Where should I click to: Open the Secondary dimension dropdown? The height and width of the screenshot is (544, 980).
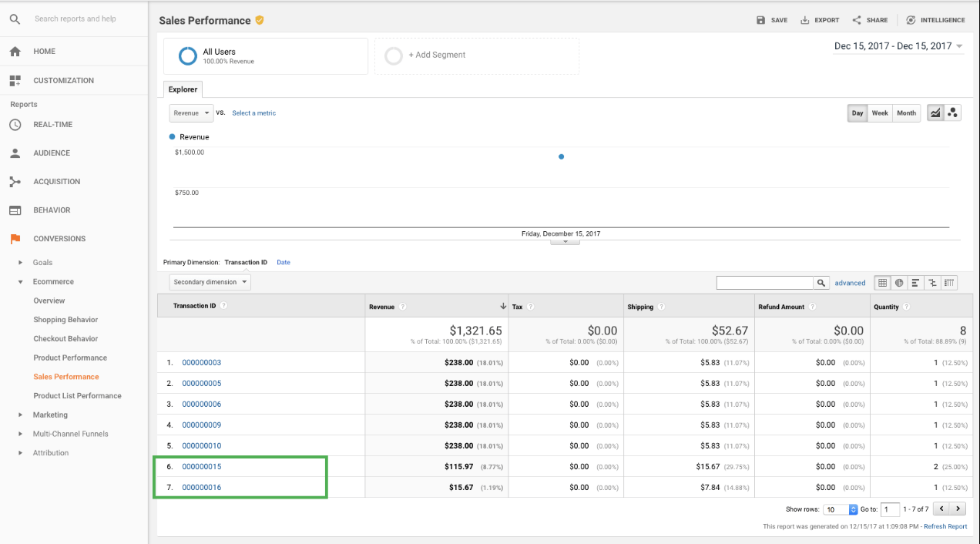[x=210, y=282]
